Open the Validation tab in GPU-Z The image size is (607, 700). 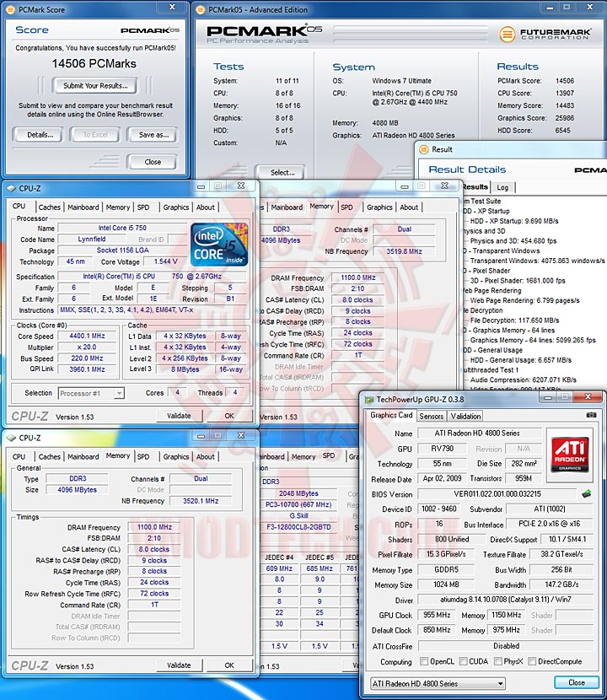(x=465, y=416)
